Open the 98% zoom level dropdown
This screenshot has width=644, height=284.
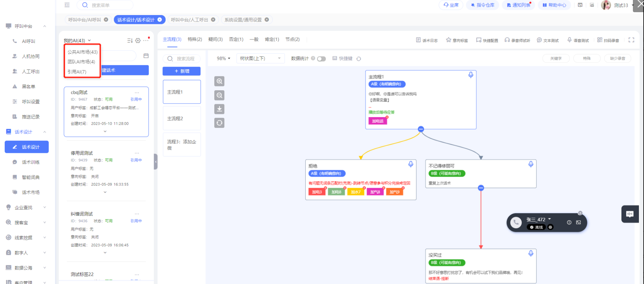pyautogui.click(x=224, y=58)
